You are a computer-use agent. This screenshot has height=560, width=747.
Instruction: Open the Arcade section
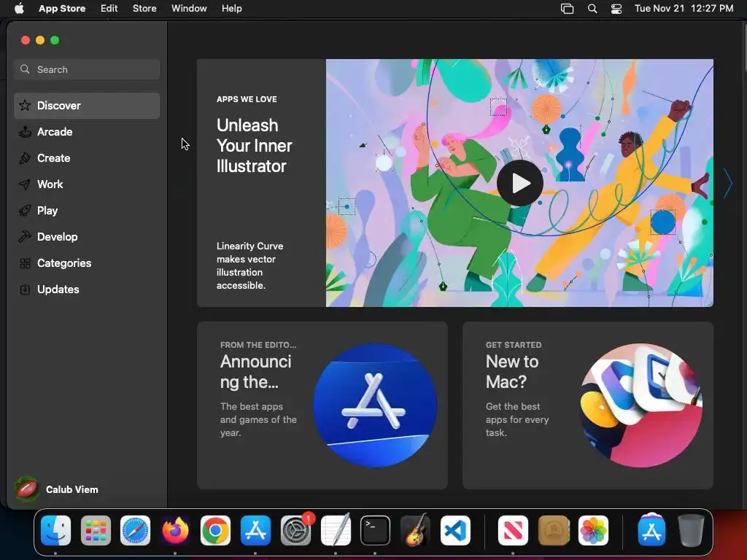point(87,132)
